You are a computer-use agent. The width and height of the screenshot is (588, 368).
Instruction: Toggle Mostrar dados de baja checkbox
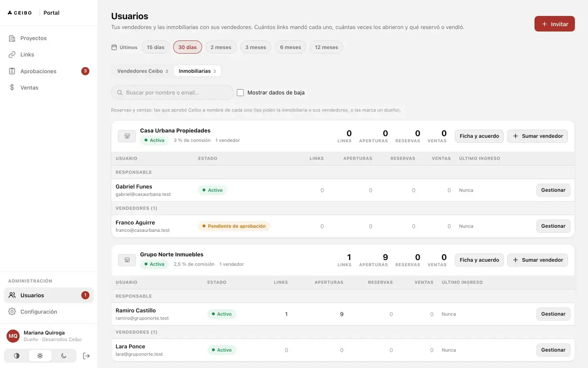240,92
